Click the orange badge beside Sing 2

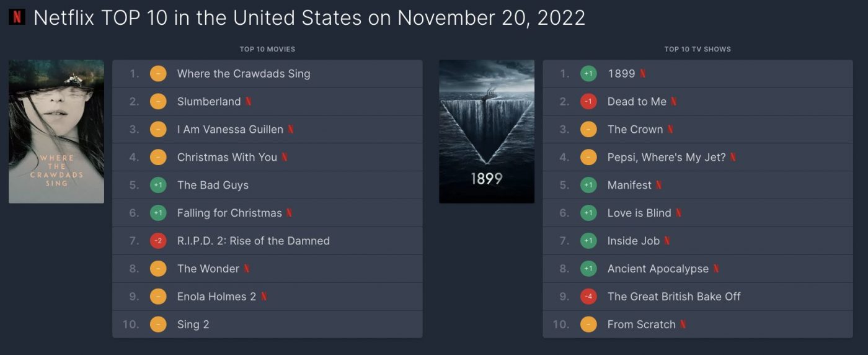[x=158, y=325]
